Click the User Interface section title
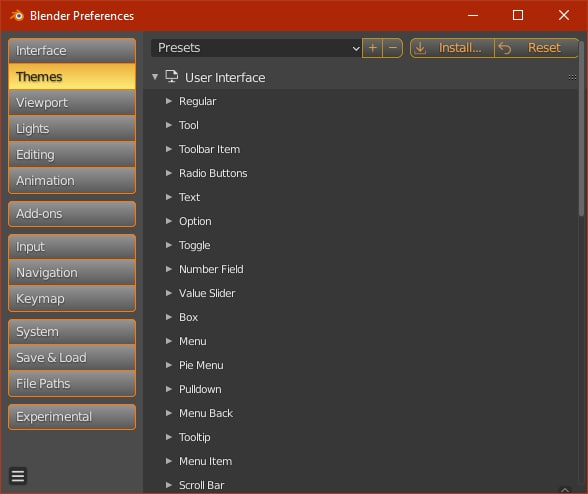588x494 pixels. (225, 78)
